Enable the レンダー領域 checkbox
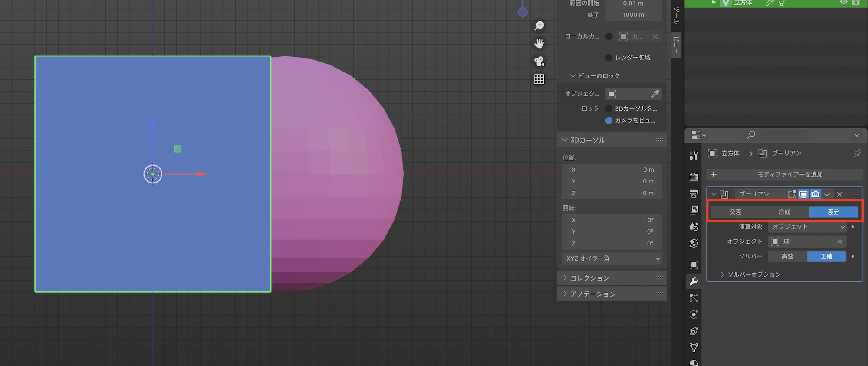The height and width of the screenshot is (366, 868). coord(608,58)
